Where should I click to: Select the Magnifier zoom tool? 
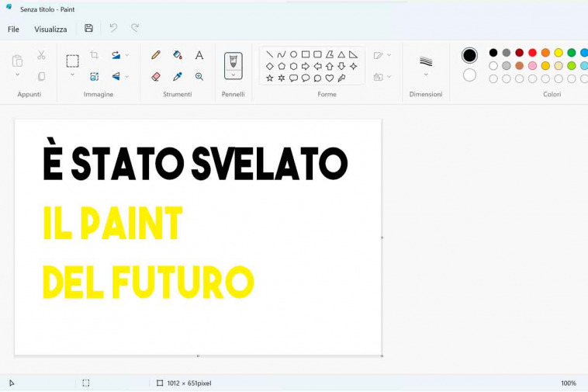point(199,77)
